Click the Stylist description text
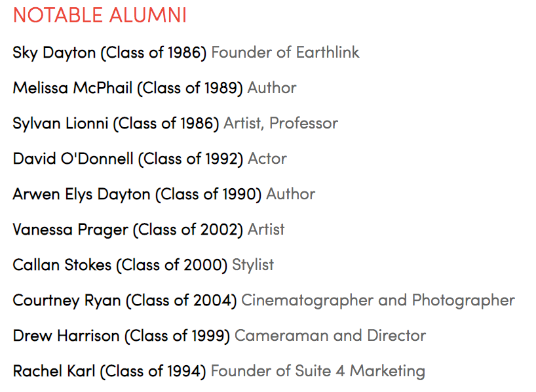 pos(253,265)
